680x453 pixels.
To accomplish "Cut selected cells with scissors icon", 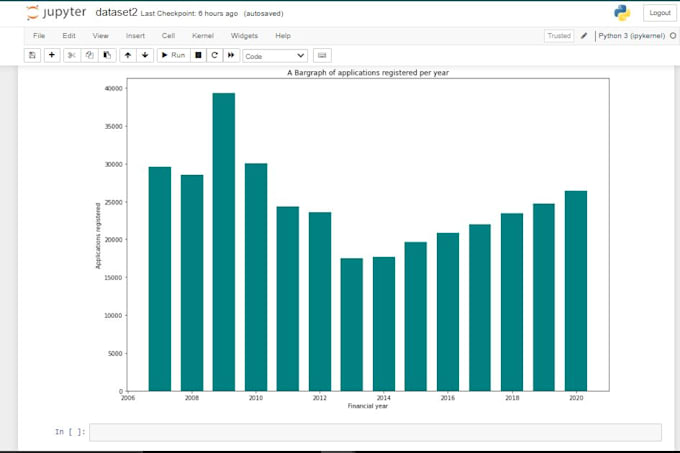I will tap(72, 55).
